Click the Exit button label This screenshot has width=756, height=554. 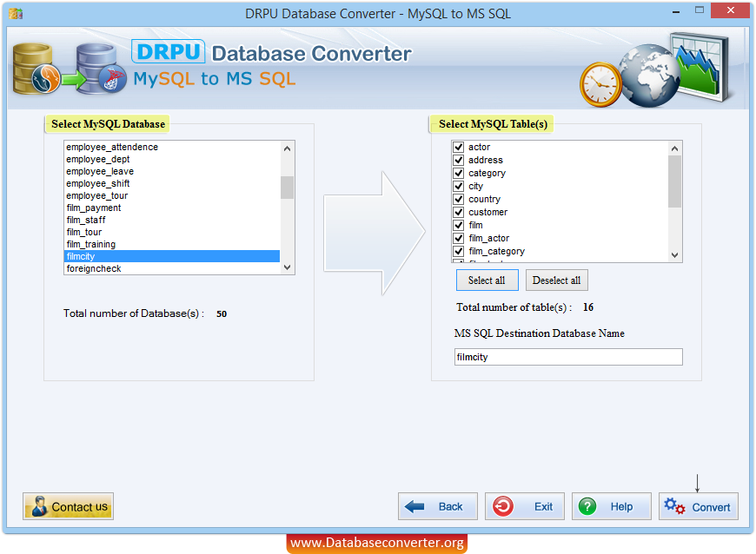(543, 507)
